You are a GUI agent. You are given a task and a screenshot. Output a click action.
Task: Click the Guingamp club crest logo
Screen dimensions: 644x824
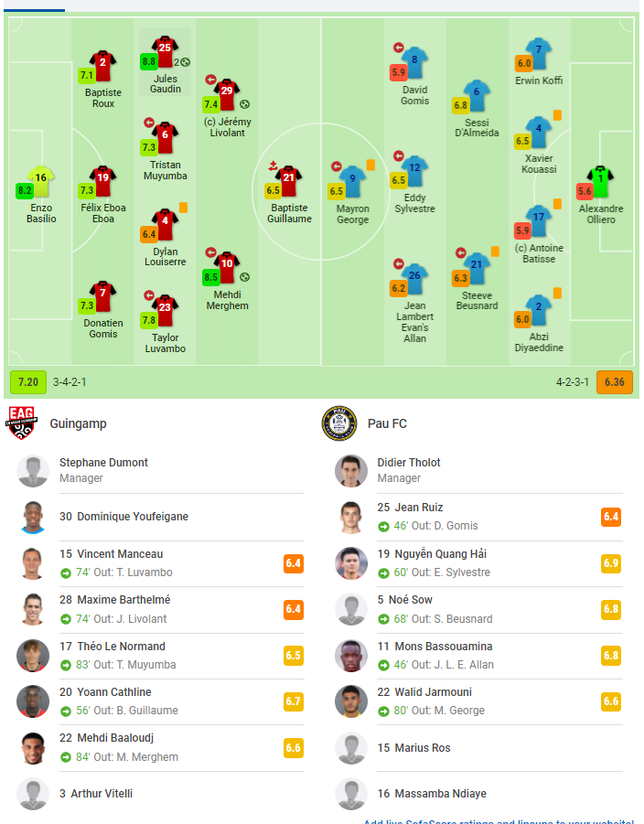[x=22, y=423]
